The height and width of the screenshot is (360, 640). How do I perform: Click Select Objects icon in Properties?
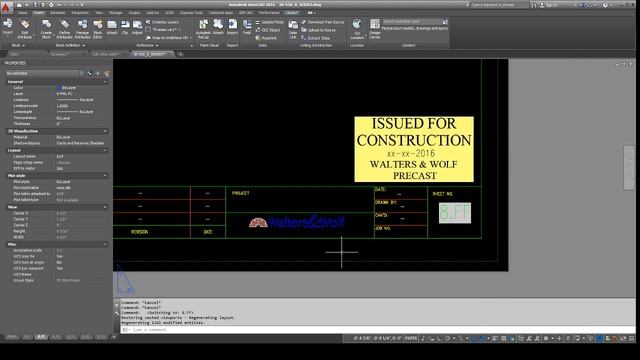tap(98, 73)
